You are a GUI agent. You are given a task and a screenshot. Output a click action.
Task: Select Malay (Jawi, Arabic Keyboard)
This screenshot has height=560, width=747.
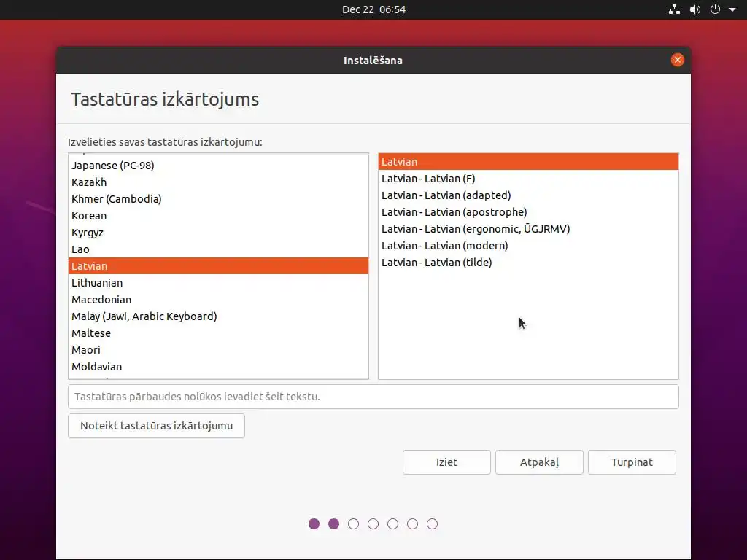218,316
